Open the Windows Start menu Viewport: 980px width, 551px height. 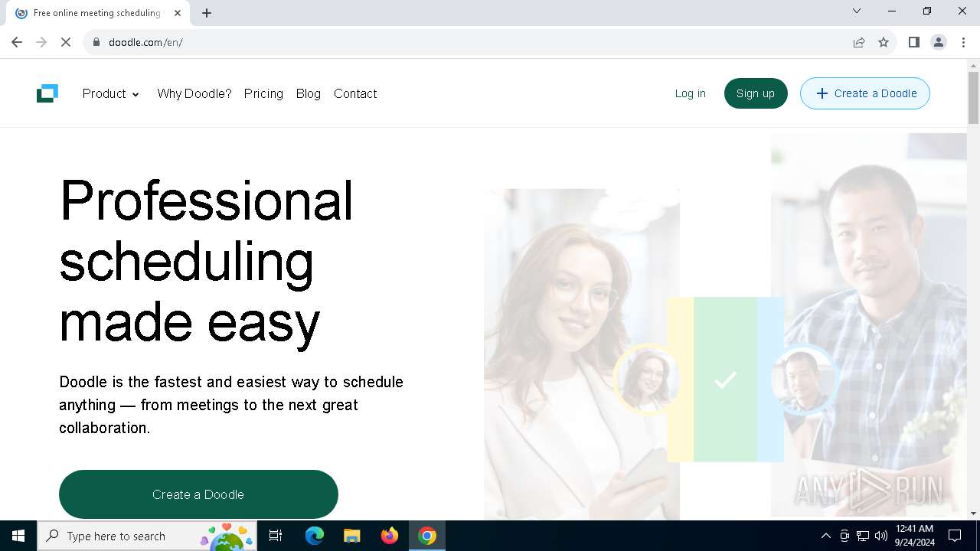18,536
